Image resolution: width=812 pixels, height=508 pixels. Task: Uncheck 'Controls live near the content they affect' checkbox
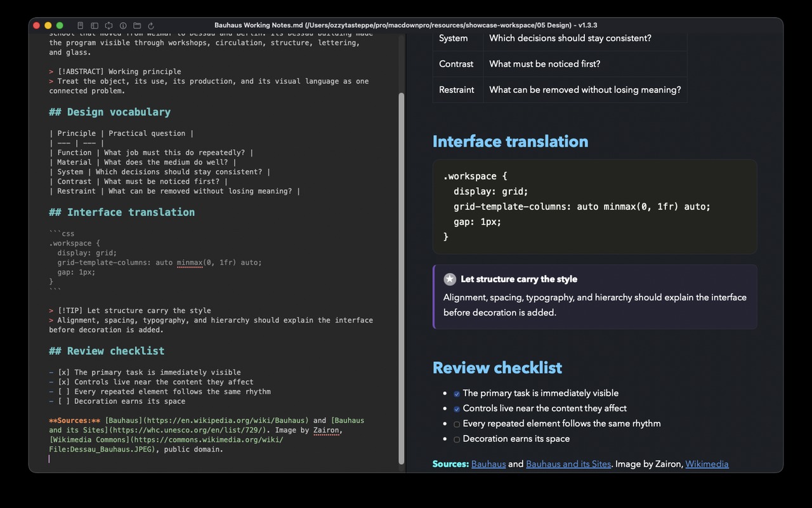[x=457, y=409]
